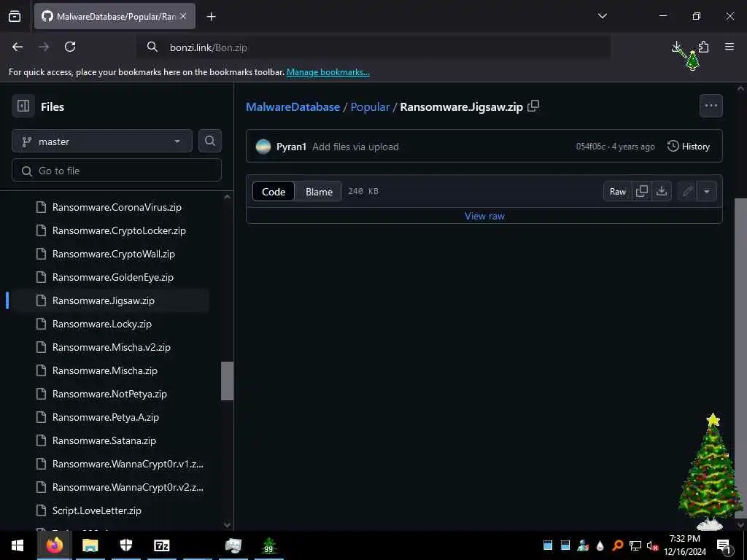Open the Raw file view
This screenshot has width=747, height=560.
click(617, 192)
